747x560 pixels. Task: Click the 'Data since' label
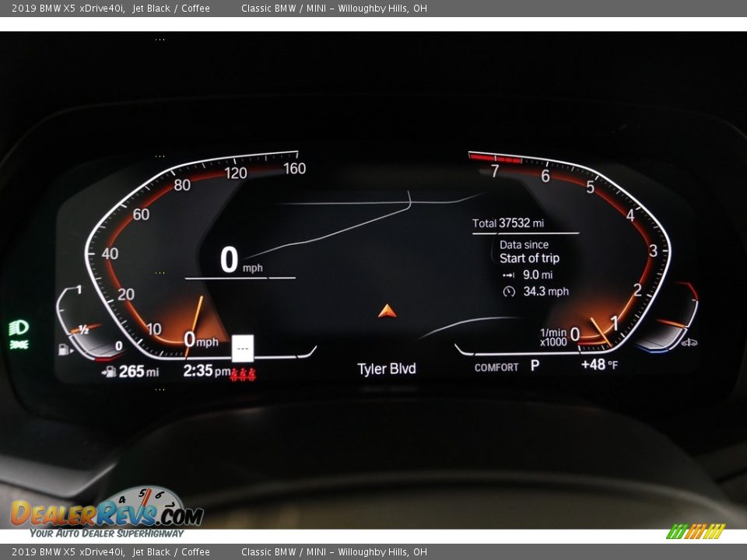[x=524, y=245]
